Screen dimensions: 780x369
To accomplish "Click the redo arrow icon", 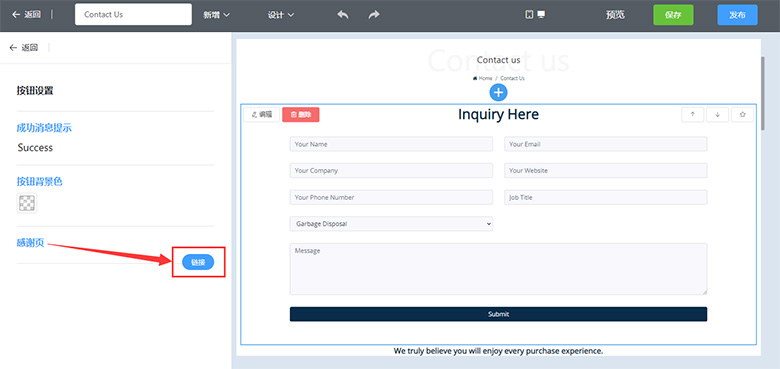I will click(374, 14).
